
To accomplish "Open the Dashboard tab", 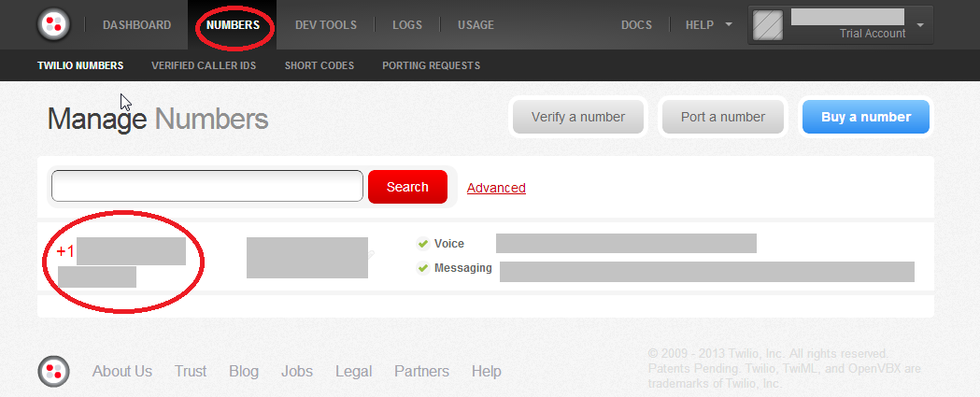I will (x=137, y=25).
